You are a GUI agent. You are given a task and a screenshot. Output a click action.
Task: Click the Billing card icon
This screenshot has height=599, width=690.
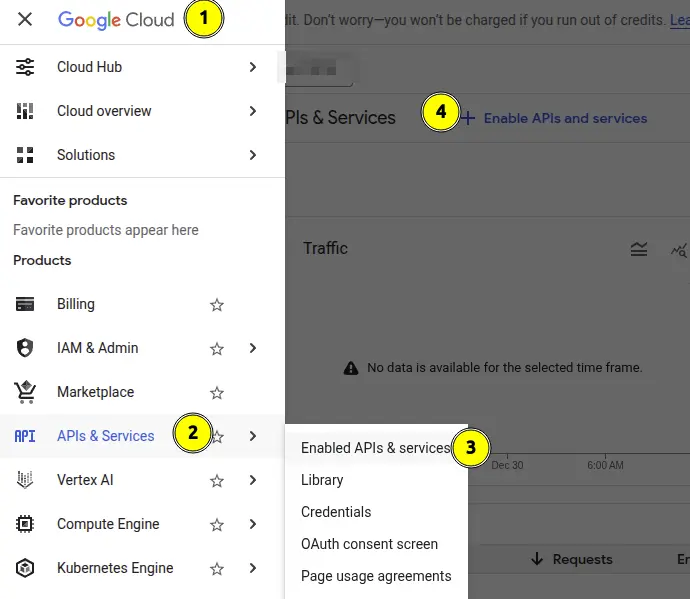25,304
